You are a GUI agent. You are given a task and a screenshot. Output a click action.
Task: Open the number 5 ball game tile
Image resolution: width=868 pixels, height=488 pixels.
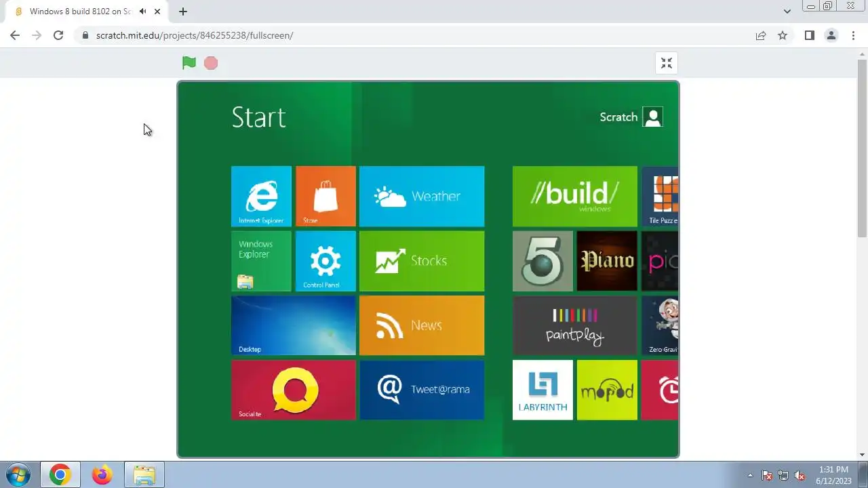coord(542,261)
